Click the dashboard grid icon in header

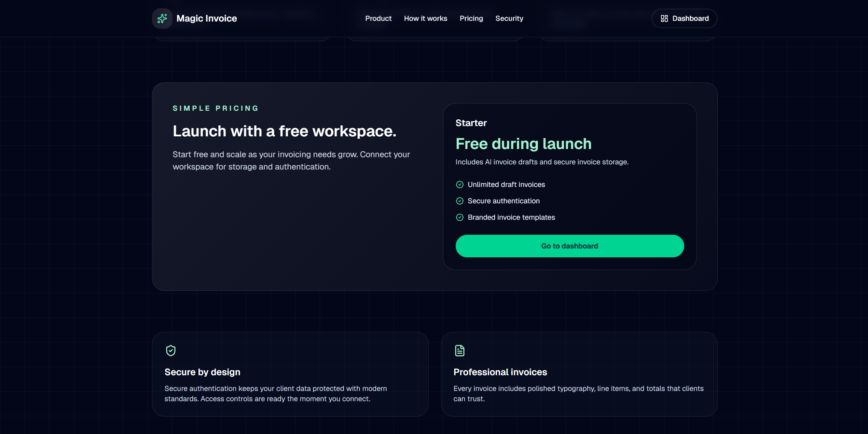click(x=664, y=18)
